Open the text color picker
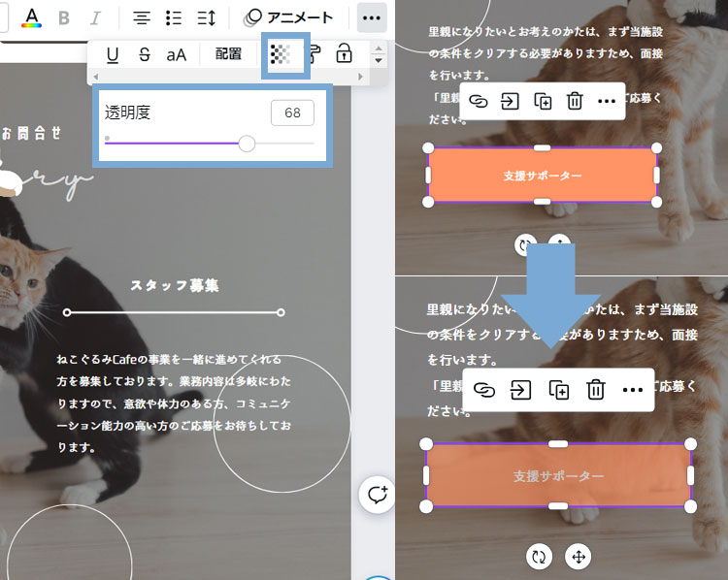The height and width of the screenshot is (580, 728). (32, 17)
